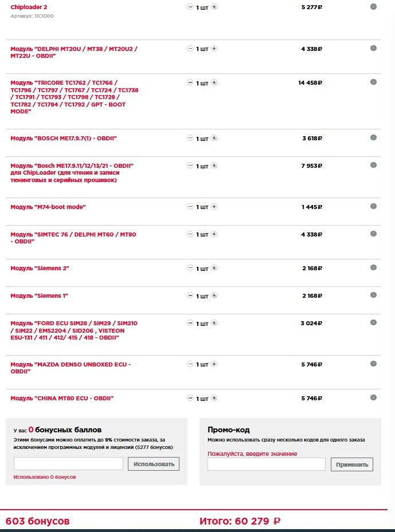Image resolution: width=395 pixels, height=532 pixels.
Task: Decrease quantity of SIMTEC 76 module
Action: point(190,234)
